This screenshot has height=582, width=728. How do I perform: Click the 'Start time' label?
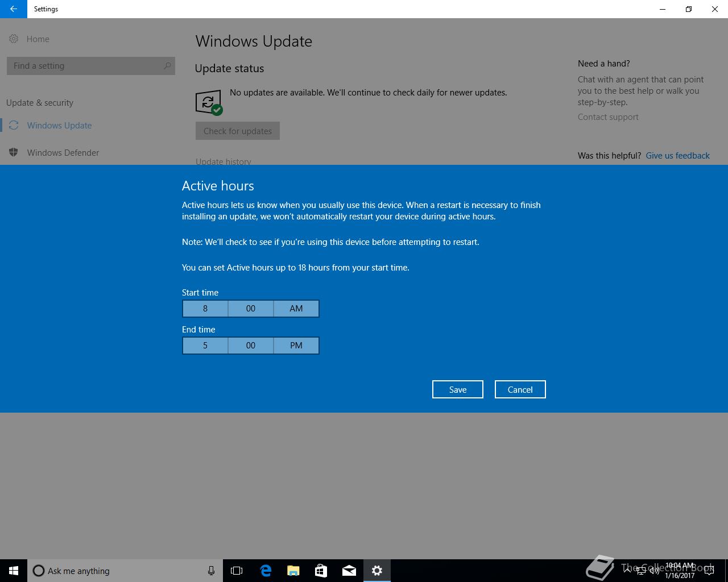tap(200, 293)
